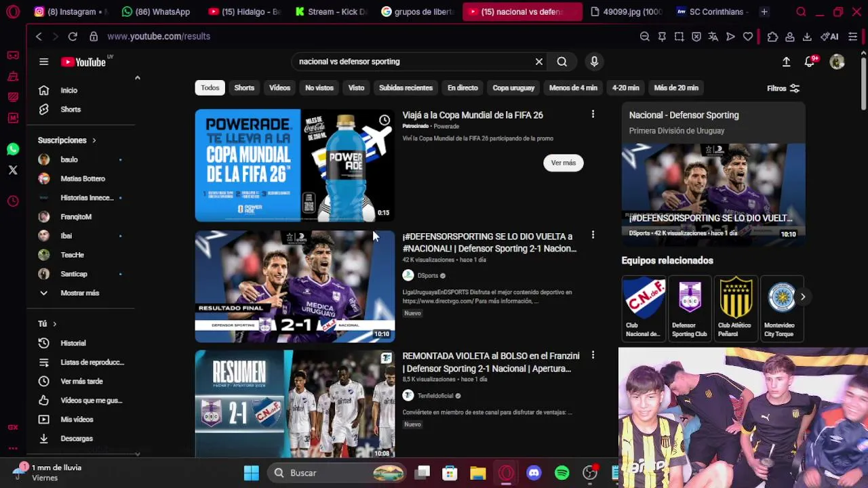The width and height of the screenshot is (868, 488).
Task: Take a snapshot with the capture icon
Action: pos(679,37)
